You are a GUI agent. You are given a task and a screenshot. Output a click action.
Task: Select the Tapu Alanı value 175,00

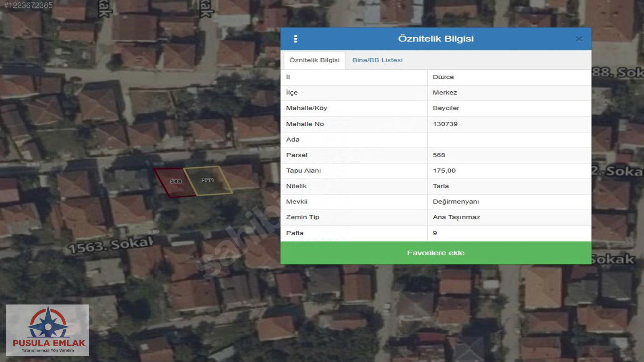pyautogui.click(x=444, y=171)
